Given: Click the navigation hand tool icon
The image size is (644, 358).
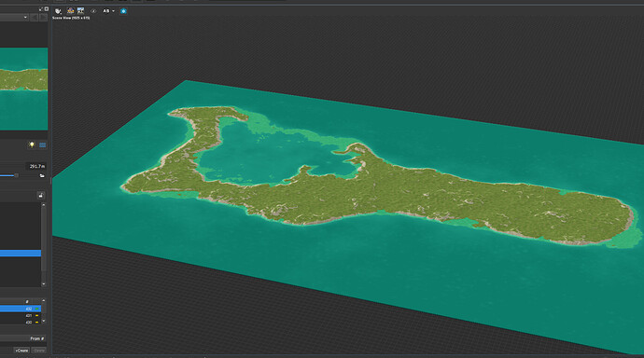Looking at the screenshot, I should point(58,11).
